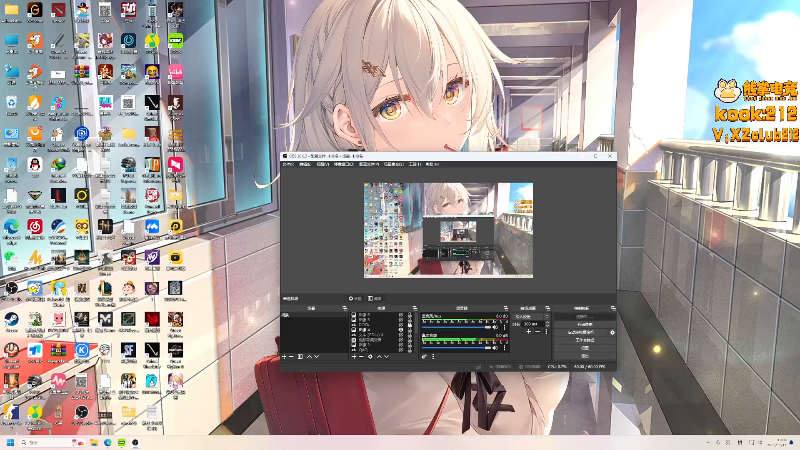The image size is (800, 450).
Task: Move scene up arrow in Scenes panel
Action: point(310,357)
